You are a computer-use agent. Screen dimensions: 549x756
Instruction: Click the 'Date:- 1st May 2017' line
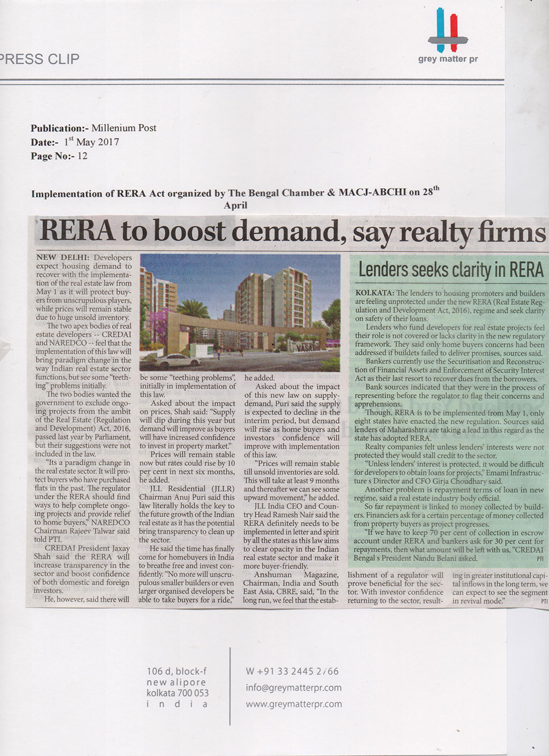[x=75, y=142]
